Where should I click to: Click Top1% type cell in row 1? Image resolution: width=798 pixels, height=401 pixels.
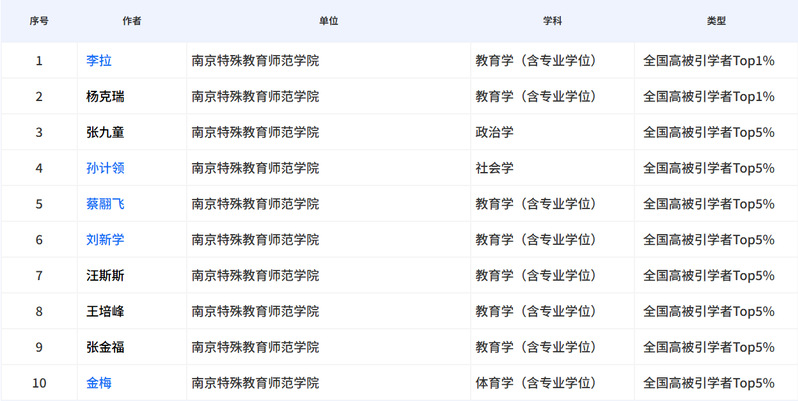coord(709,61)
